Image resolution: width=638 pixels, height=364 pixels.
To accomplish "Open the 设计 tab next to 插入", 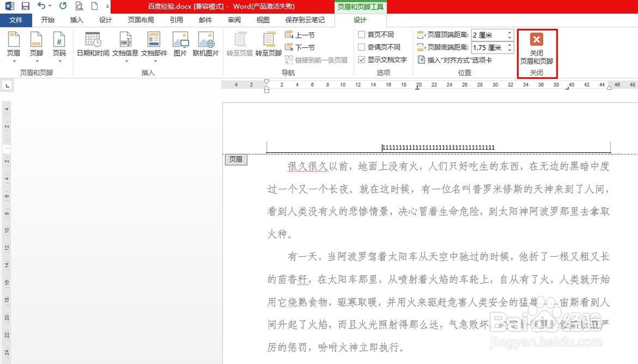I will [105, 20].
